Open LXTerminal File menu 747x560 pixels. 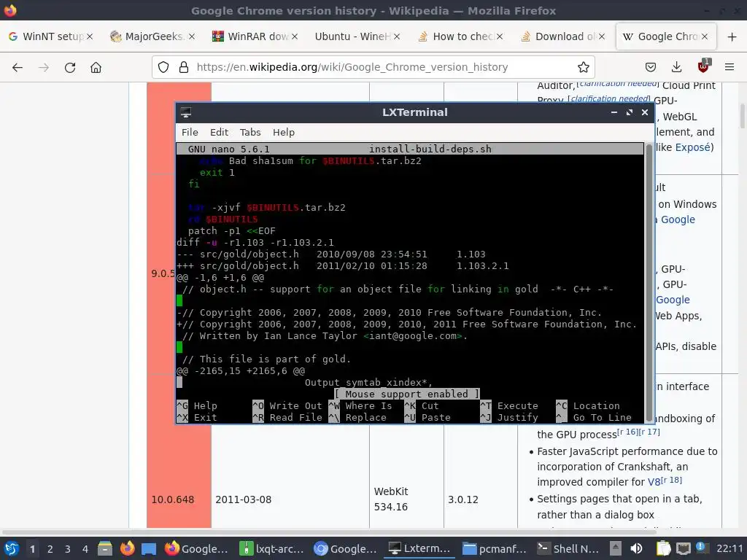click(x=190, y=133)
